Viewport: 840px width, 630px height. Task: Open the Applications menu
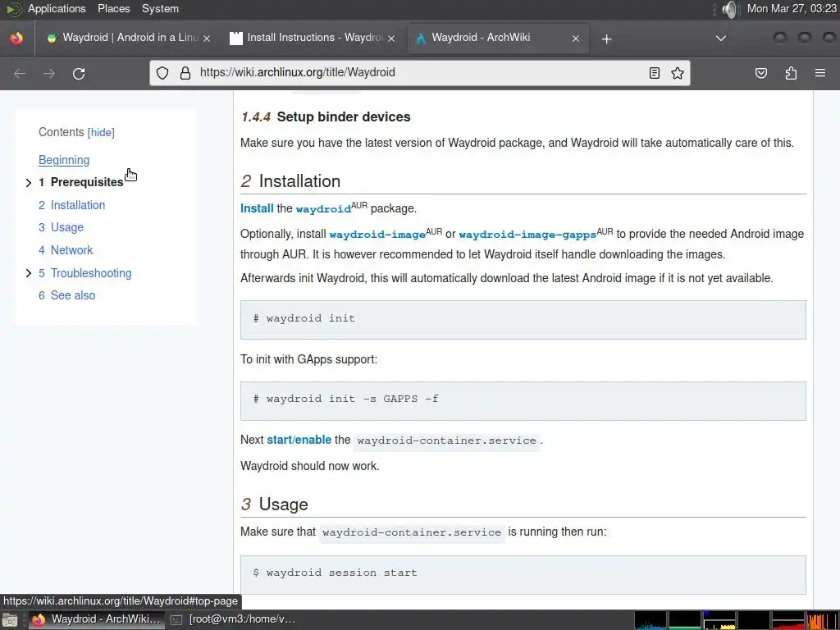(x=57, y=8)
